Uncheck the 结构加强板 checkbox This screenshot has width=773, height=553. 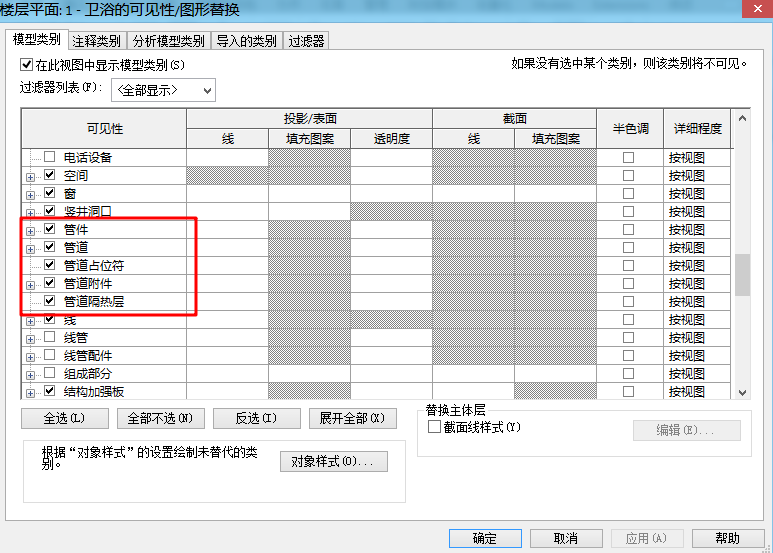(49, 391)
